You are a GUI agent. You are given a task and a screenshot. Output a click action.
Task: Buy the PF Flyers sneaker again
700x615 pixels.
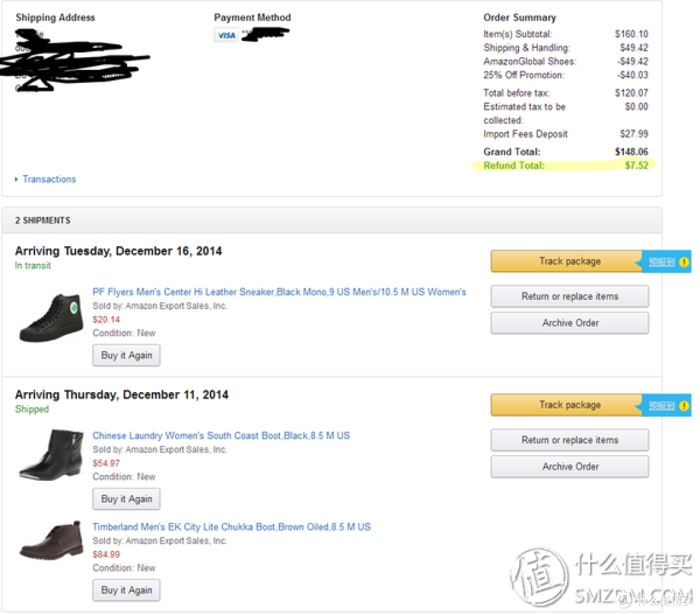126,356
